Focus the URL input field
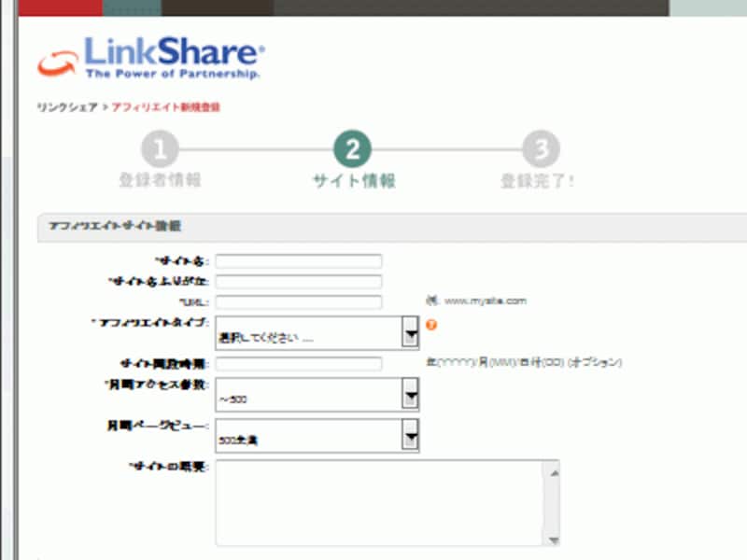 [299, 301]
